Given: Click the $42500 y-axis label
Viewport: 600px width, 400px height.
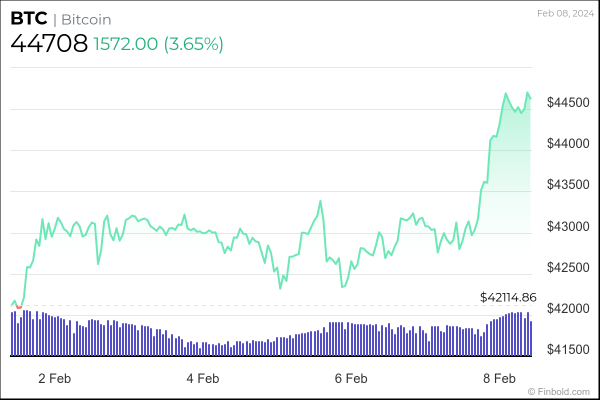Looking at the screenshot, I should tap(566, 267).
